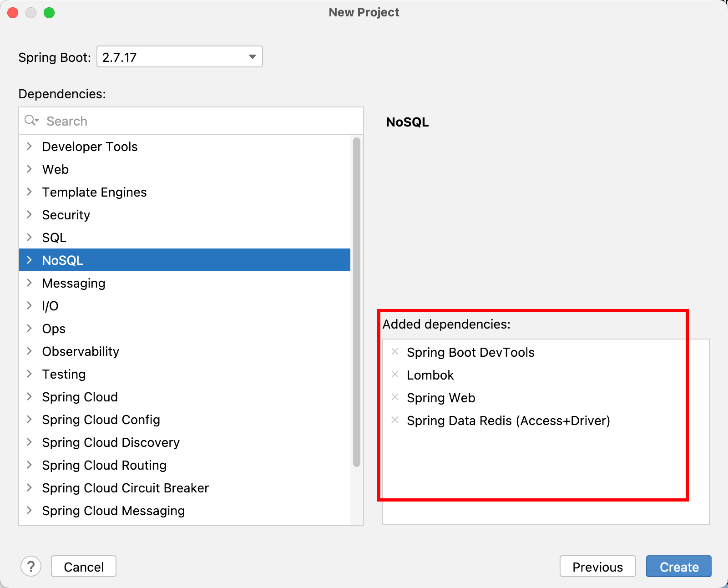Click the green zoom window button
728x588 pixels.
tap(49, 13)
